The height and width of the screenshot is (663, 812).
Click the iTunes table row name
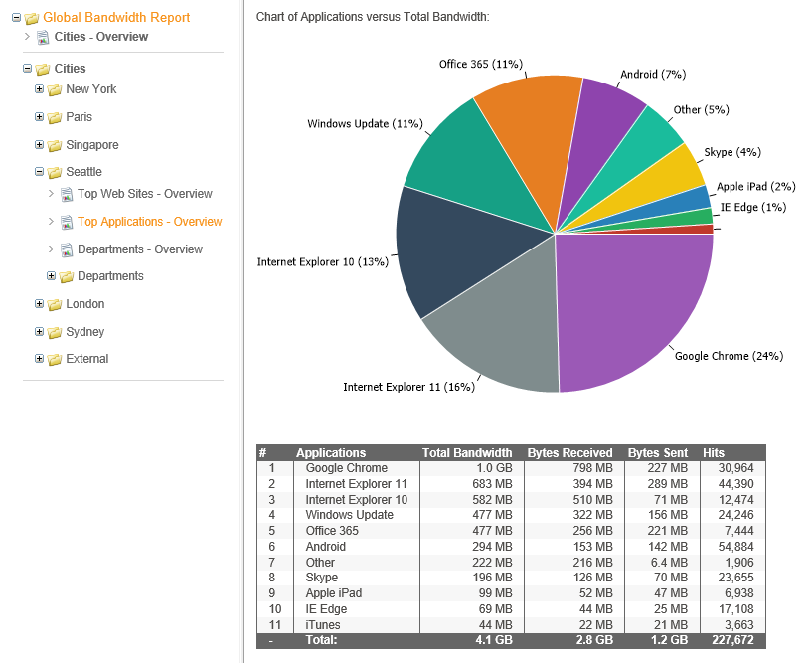[323, 625]
